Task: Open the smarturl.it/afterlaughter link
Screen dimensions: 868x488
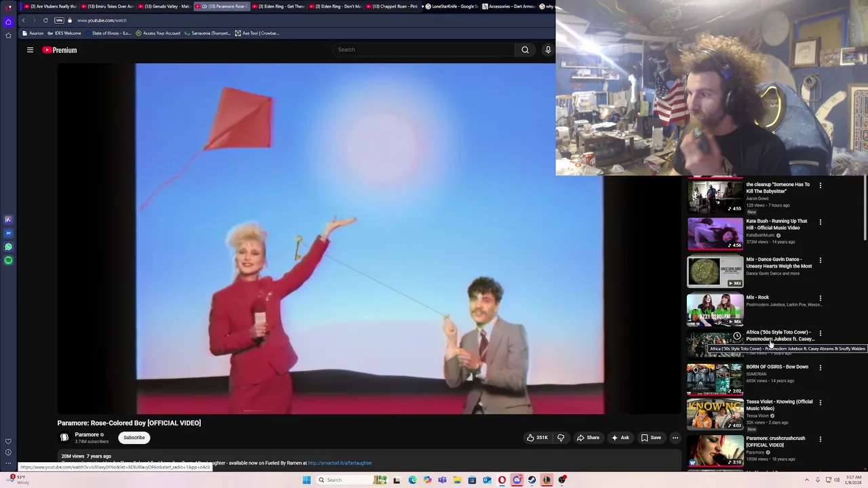Action: [x=340, y=463]
